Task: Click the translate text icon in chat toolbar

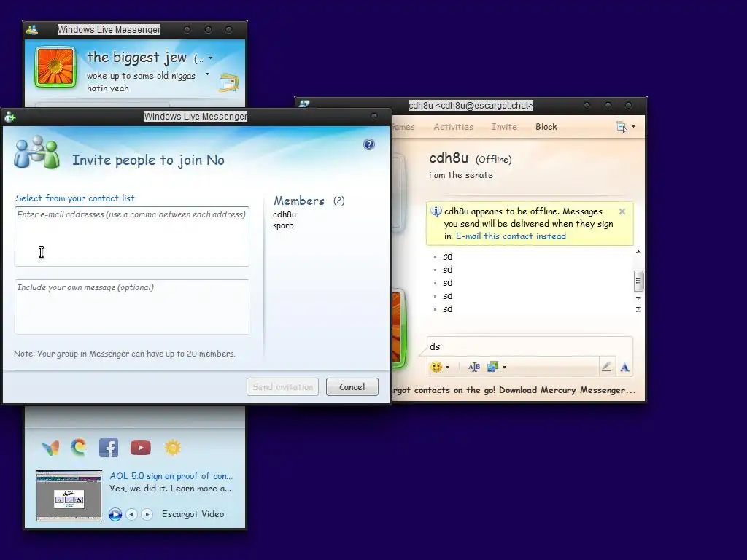Action: [474, 367]
